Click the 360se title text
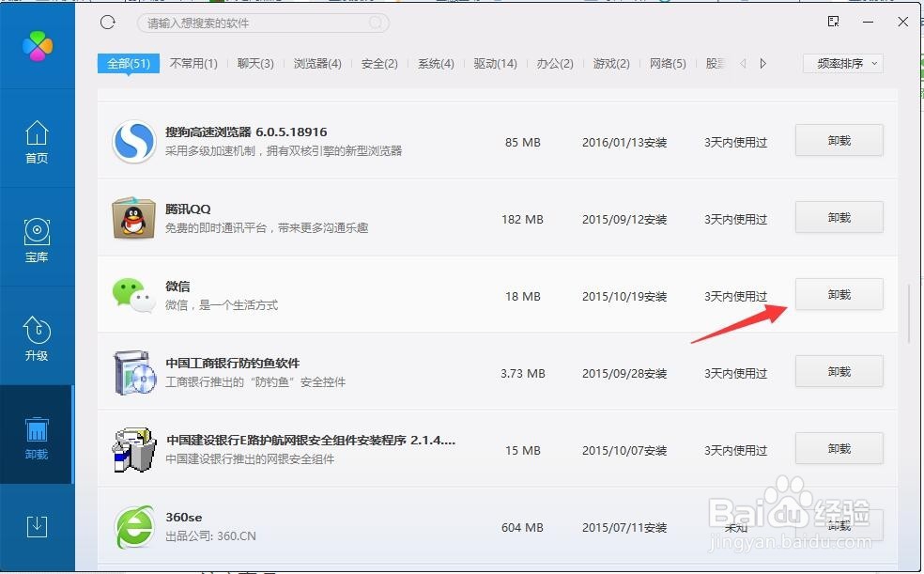Screen dimensions: 924x574 coord(184,518)
